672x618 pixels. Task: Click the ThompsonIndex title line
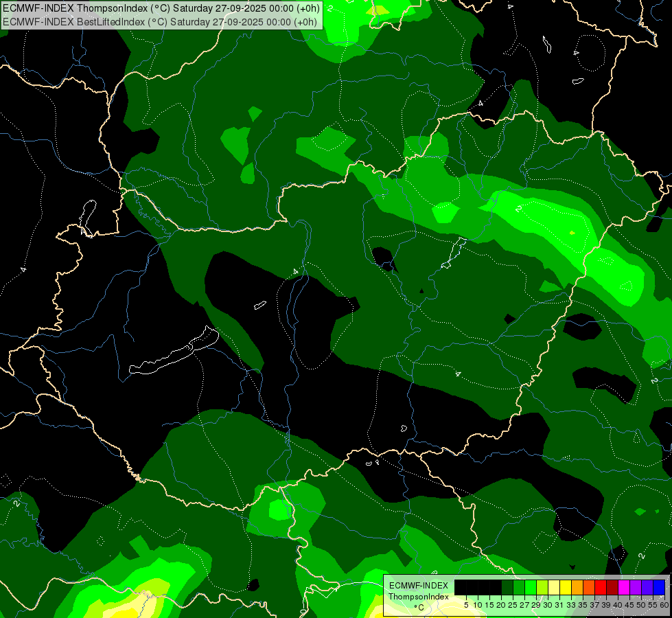click(161, 8)
